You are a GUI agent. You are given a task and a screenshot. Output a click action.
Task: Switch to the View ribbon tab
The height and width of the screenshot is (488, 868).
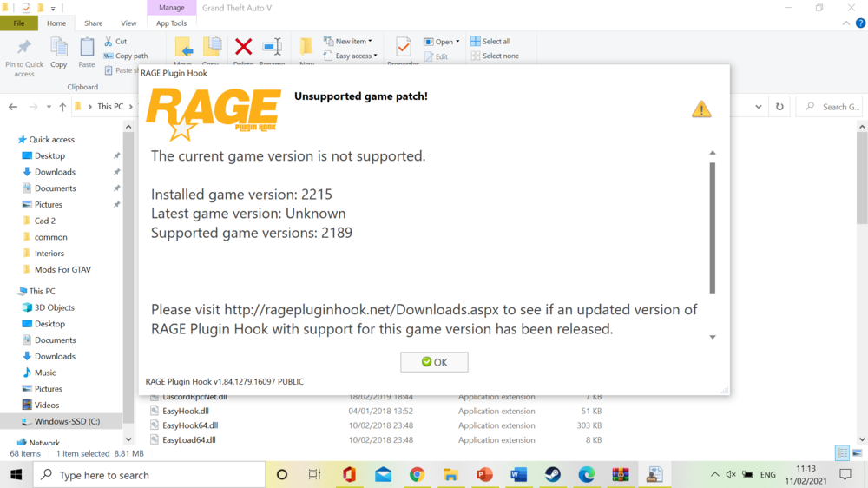pos(128,23)
